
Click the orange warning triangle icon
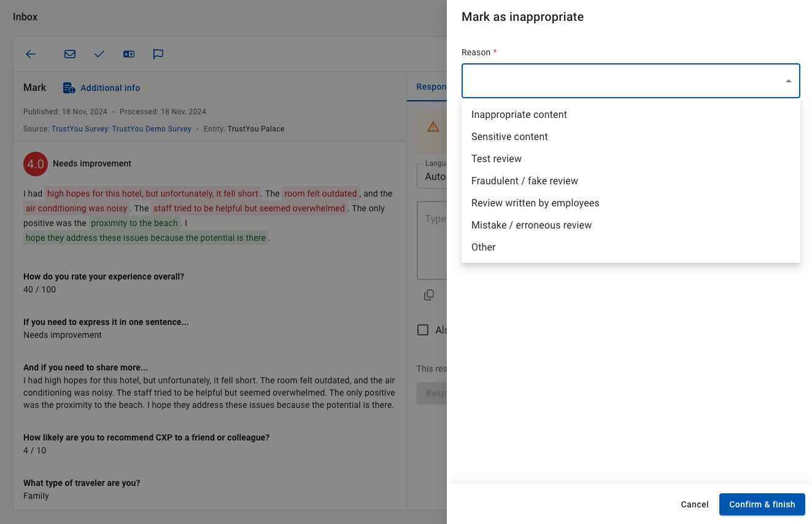(x=433, y=127)
